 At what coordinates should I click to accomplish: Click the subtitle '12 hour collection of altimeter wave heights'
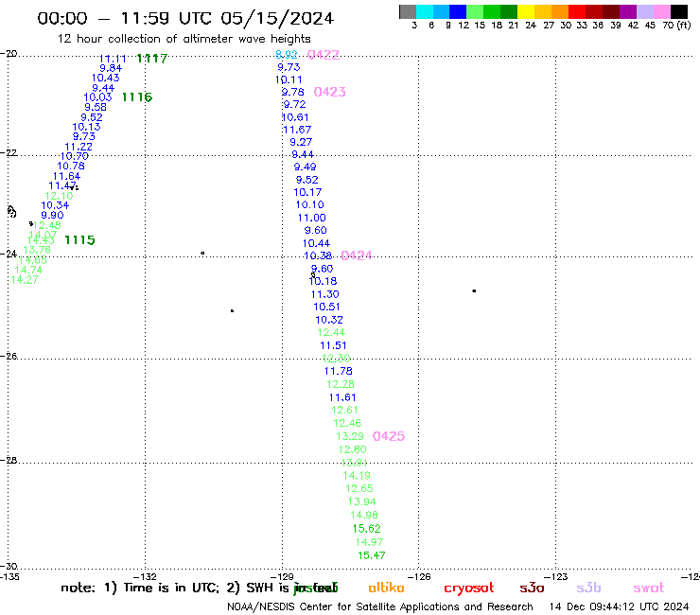184,39
